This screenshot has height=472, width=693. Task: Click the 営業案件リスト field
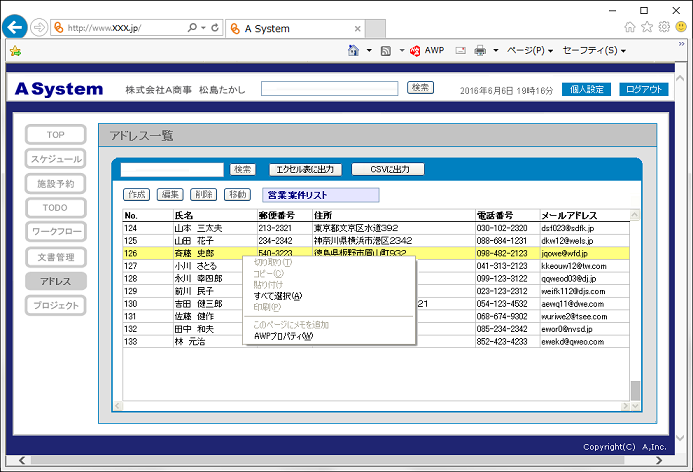[321, 195]
